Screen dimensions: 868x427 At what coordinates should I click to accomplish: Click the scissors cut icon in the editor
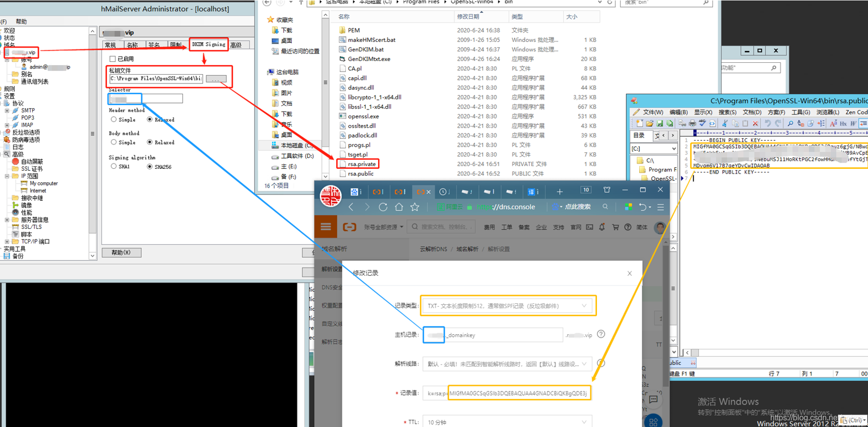tap(725, 124)
